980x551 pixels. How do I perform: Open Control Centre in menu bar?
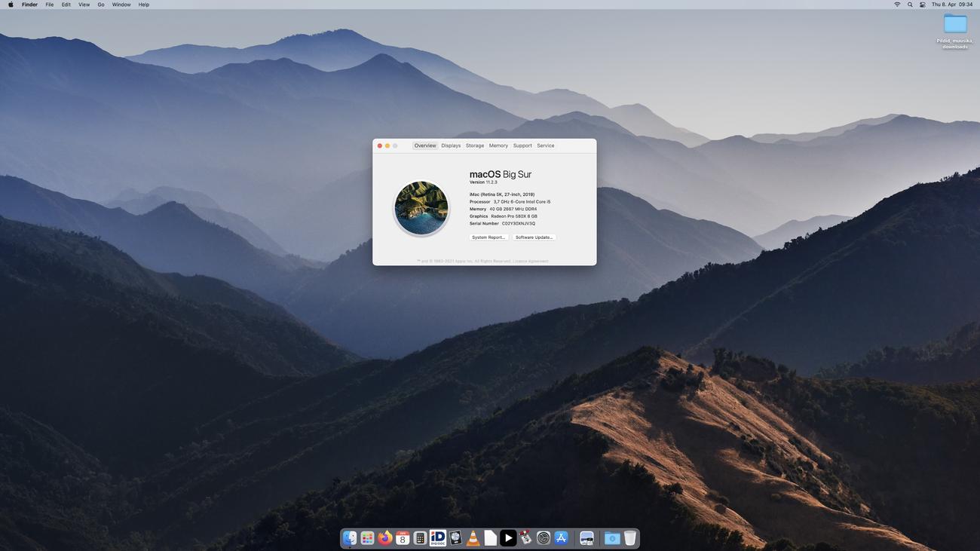[923, 5]
